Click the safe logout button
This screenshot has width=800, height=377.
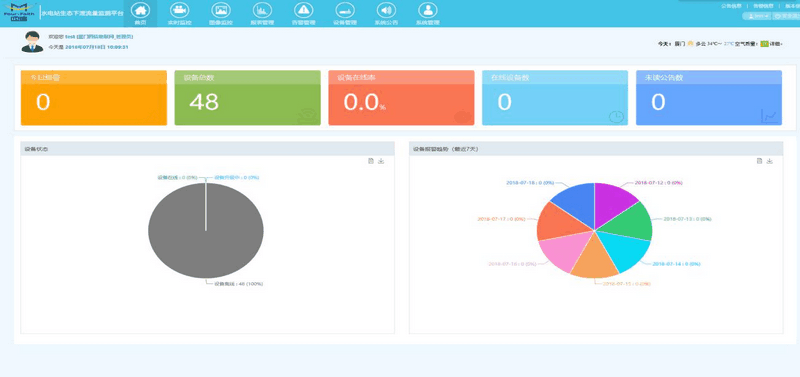[x=786, y=16]
